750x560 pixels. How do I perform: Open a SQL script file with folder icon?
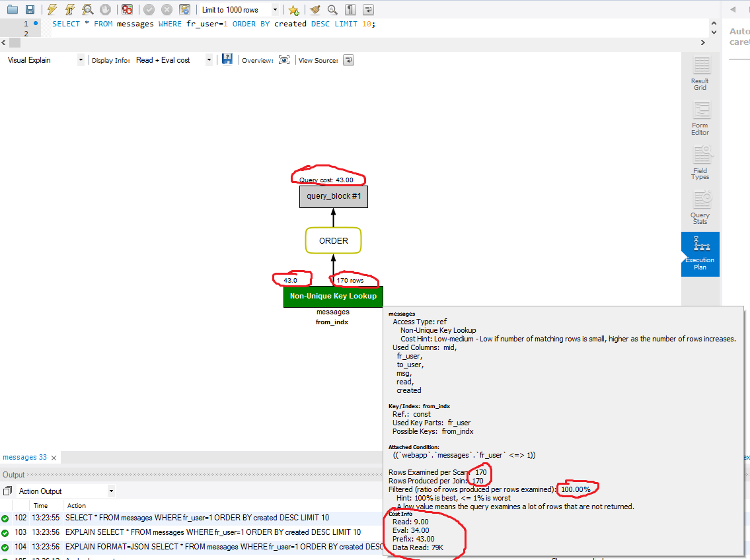(x=13, y=9)
